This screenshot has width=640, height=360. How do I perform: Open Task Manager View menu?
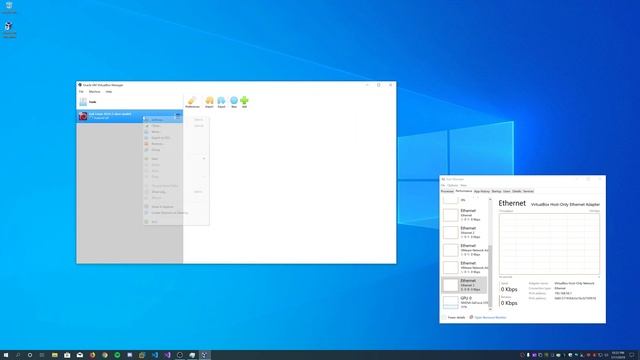click(463, 185)
